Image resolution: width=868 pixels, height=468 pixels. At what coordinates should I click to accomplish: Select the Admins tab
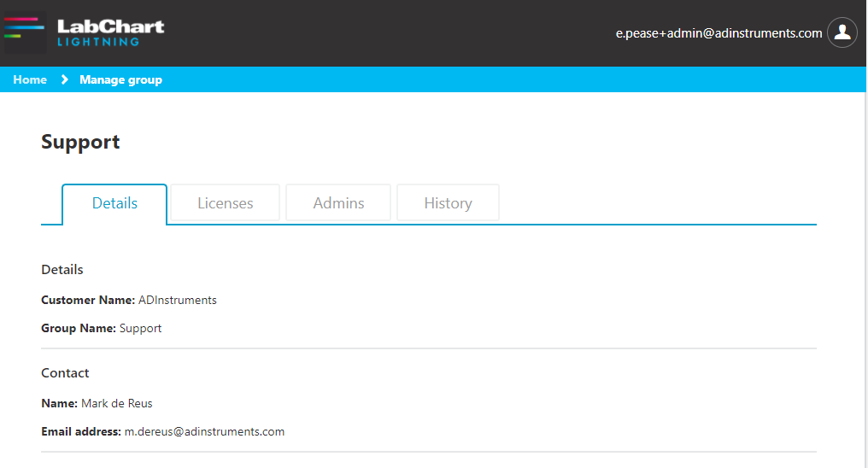click(338, 203)
